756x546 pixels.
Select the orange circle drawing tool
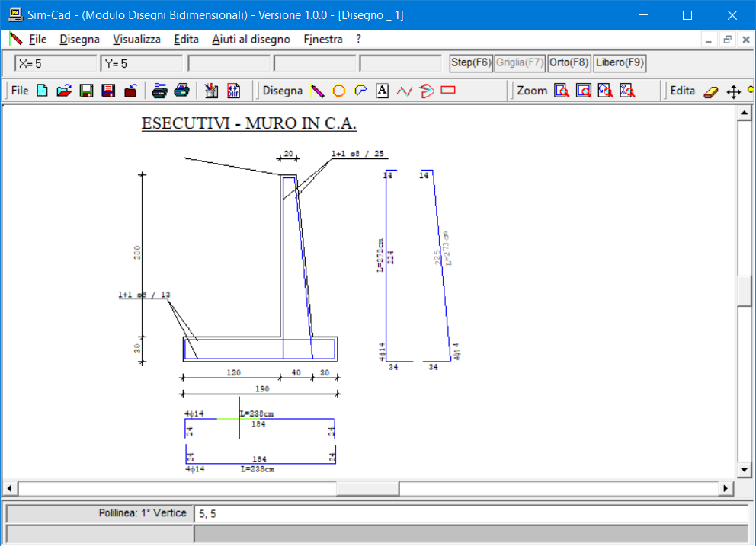point(339,91)
